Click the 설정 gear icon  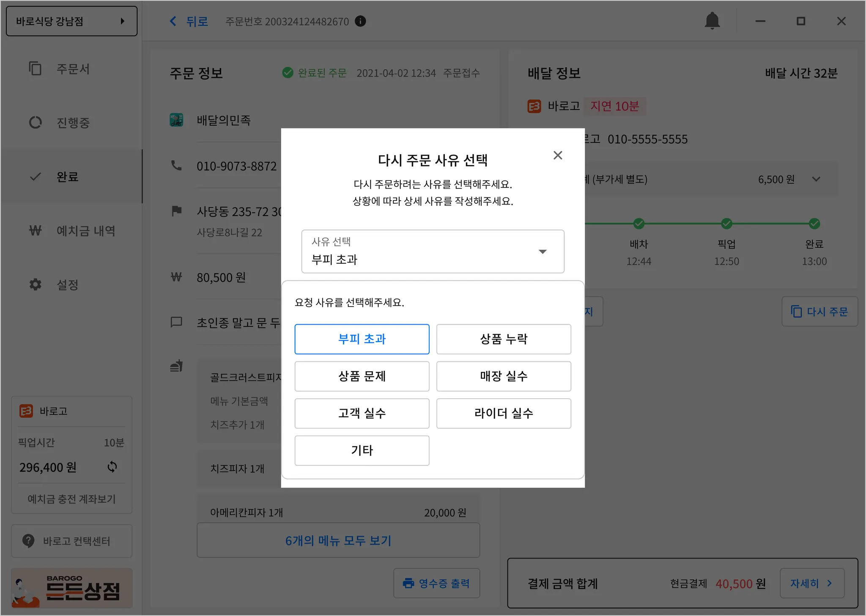coord(36,284)
